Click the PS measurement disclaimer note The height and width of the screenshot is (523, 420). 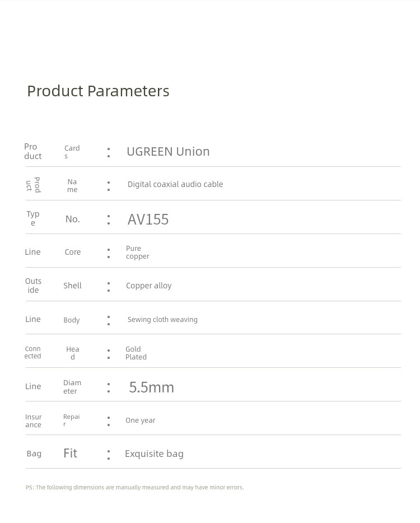[135, 487]
